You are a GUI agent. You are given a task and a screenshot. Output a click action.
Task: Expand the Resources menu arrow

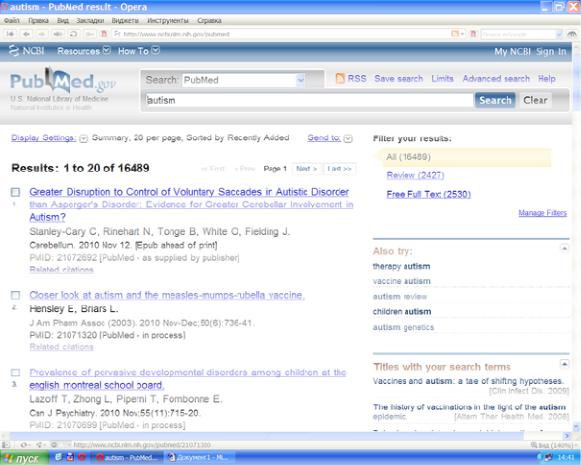pyautogui.click(x=106, y=50)
